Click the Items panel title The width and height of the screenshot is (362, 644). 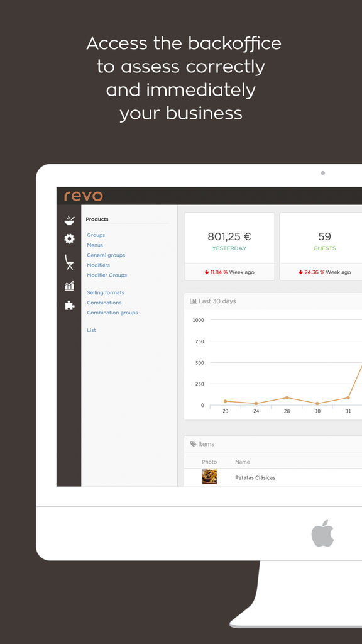tap(206, 444)
